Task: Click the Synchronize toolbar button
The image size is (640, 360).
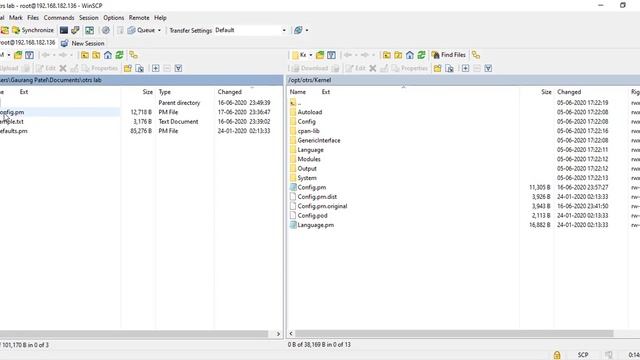Action: tap(33, 30)
